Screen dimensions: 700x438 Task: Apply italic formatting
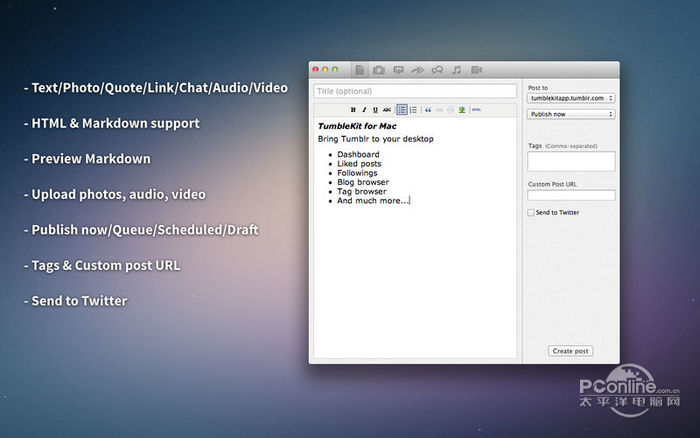[x=364, y=110]
